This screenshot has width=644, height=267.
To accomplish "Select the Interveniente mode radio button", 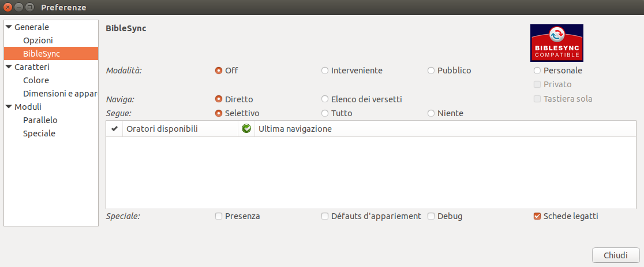I will point(325,71).
